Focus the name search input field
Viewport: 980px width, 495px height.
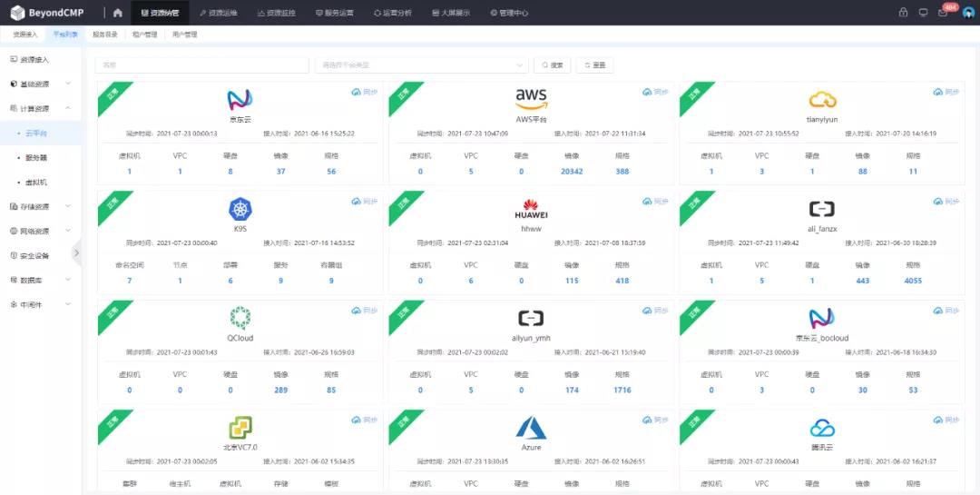coord(201,65)
